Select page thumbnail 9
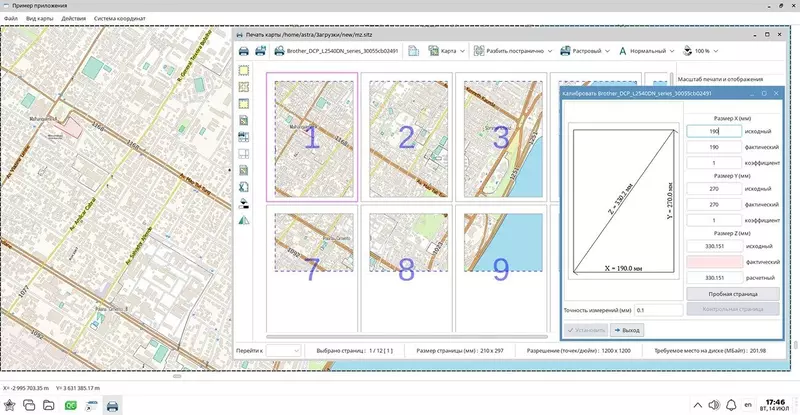The image size is (800, 415). click(501, 268)
